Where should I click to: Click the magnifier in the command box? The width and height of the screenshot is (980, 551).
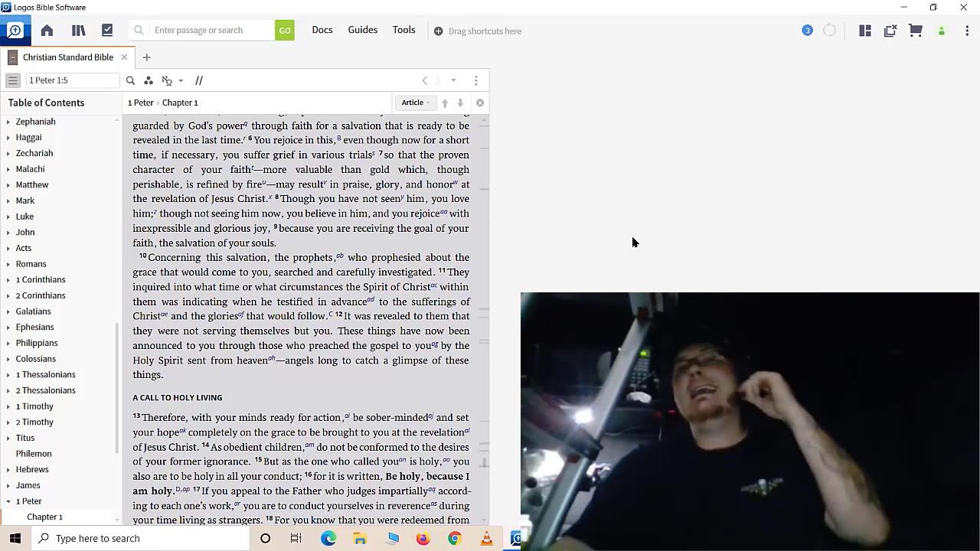[x=139, y=31]
